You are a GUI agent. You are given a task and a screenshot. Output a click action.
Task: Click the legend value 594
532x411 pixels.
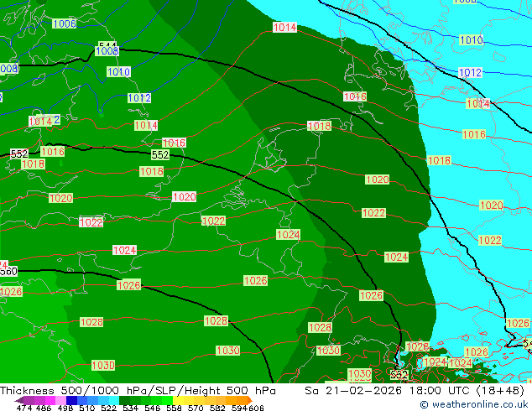tap(239, 408)
